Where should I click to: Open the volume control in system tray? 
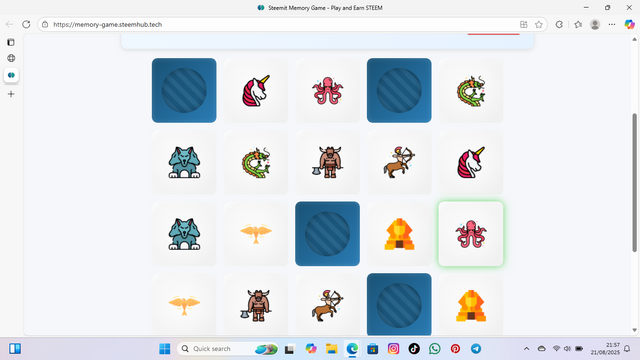[x=567, y=349]
